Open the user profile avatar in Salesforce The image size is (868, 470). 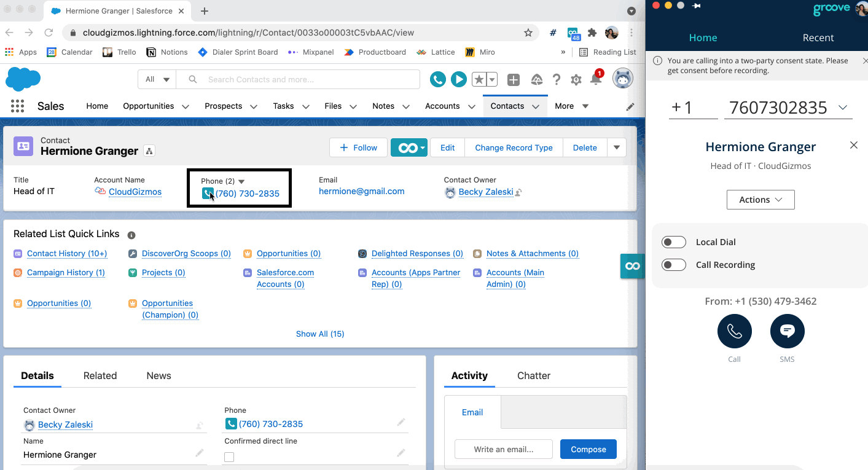click(x=623, y=79)
